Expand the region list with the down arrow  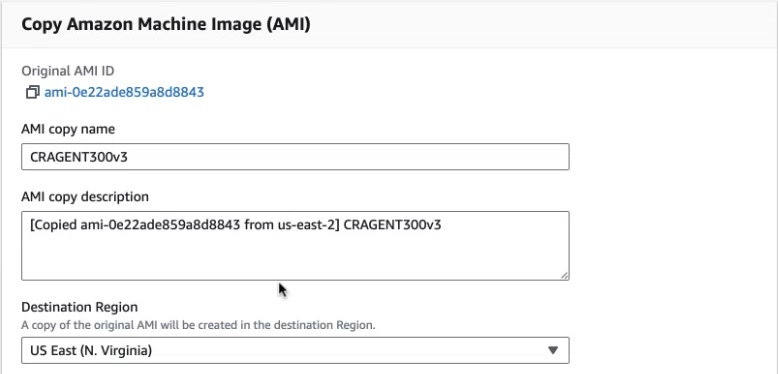point(553,350)
